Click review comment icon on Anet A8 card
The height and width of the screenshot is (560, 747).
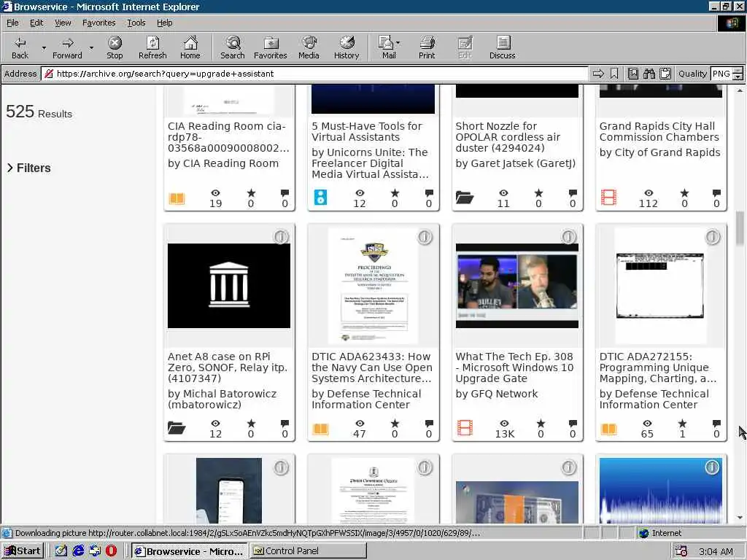pos(285,423)
